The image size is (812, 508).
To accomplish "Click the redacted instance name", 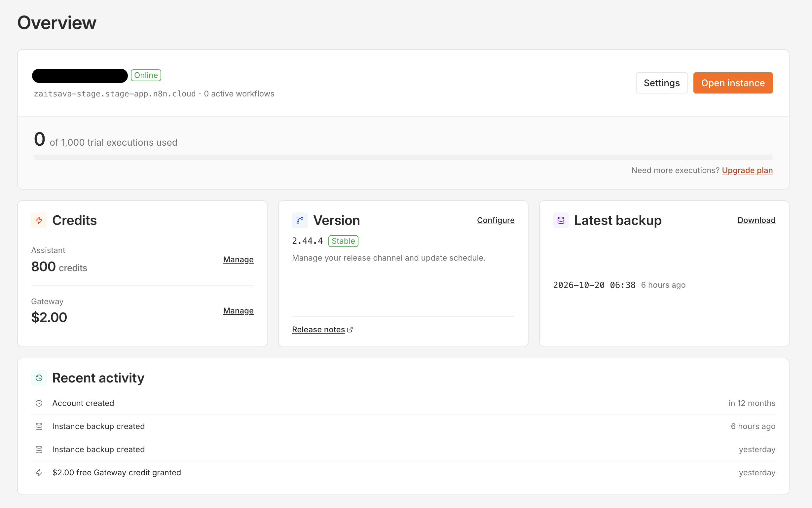I will point(80,76).
